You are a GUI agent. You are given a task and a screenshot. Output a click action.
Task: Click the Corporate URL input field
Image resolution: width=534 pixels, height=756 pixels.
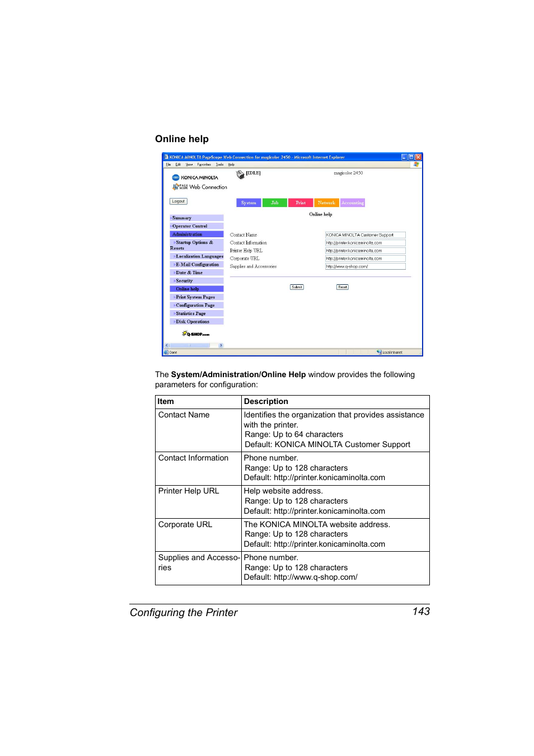366,259
